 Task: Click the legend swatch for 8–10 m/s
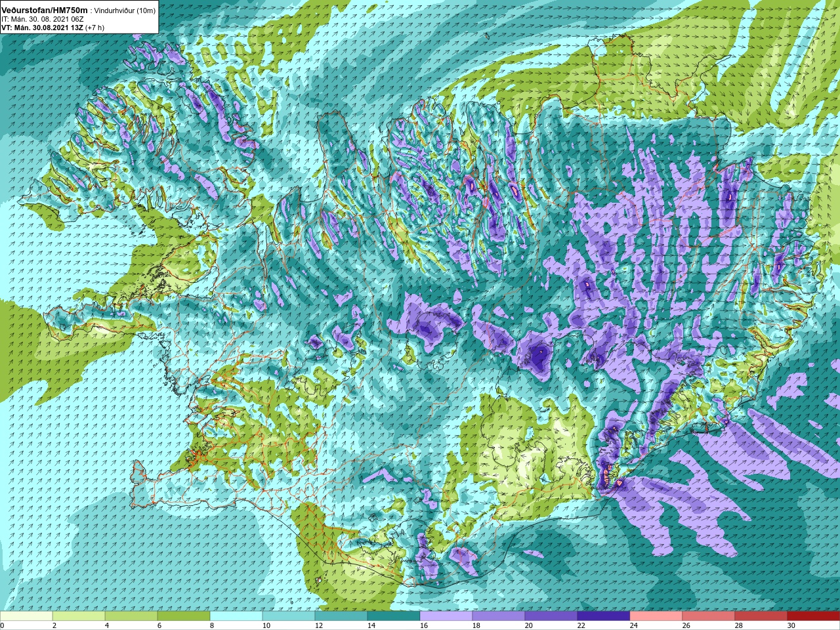[x=236, y=616]
